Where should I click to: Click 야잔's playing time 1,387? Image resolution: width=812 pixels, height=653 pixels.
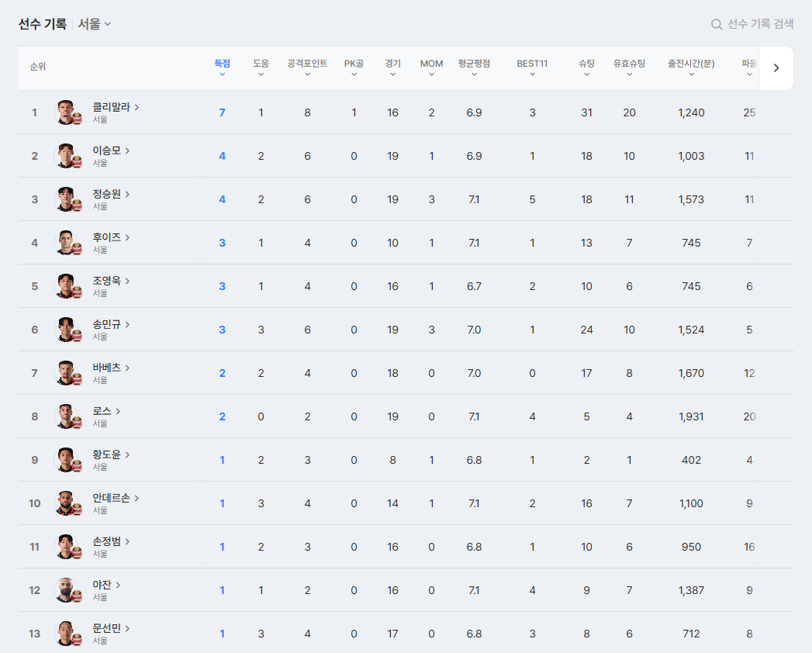point(691,591)
